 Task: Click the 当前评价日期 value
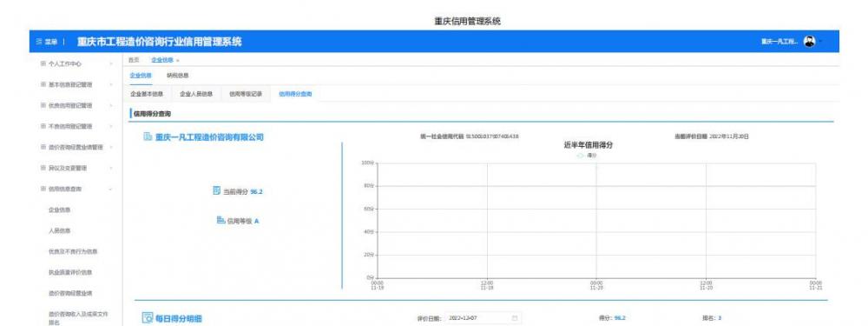pyautogui.click(x=729, y=136)
